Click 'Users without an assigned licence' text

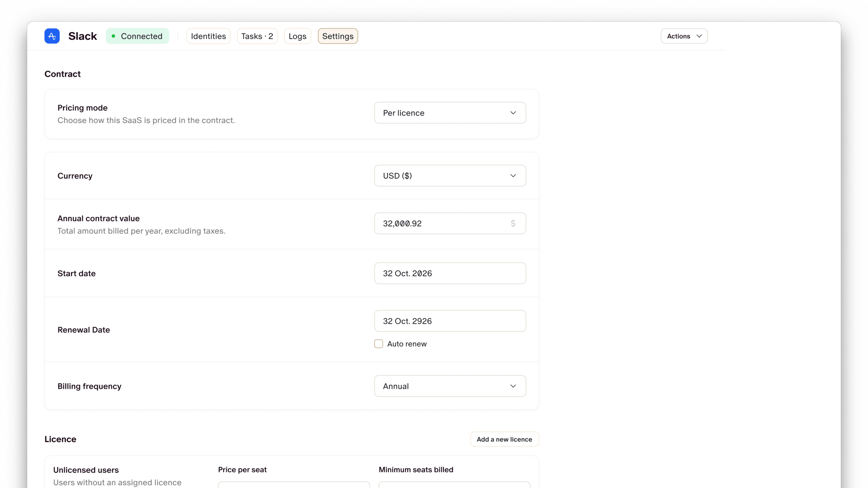pyautogui.click(x=117, y=482)
